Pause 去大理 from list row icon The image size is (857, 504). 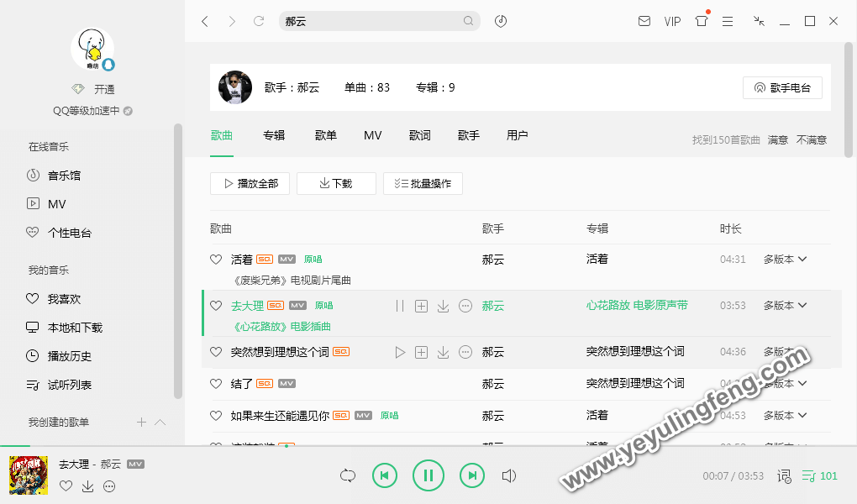point(400,306)
